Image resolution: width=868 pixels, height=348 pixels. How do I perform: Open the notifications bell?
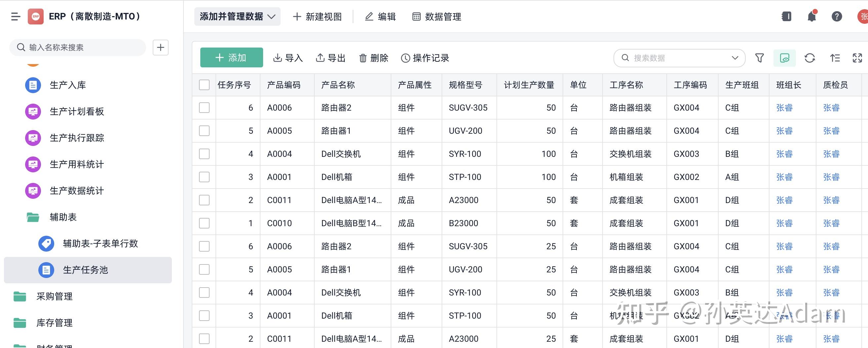point(812,17)
